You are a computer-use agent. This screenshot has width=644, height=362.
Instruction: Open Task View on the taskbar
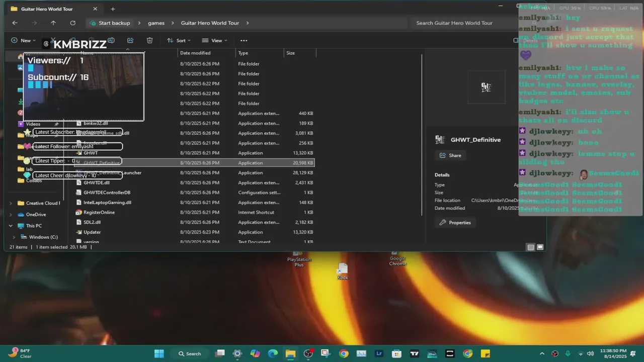(220, 353)
